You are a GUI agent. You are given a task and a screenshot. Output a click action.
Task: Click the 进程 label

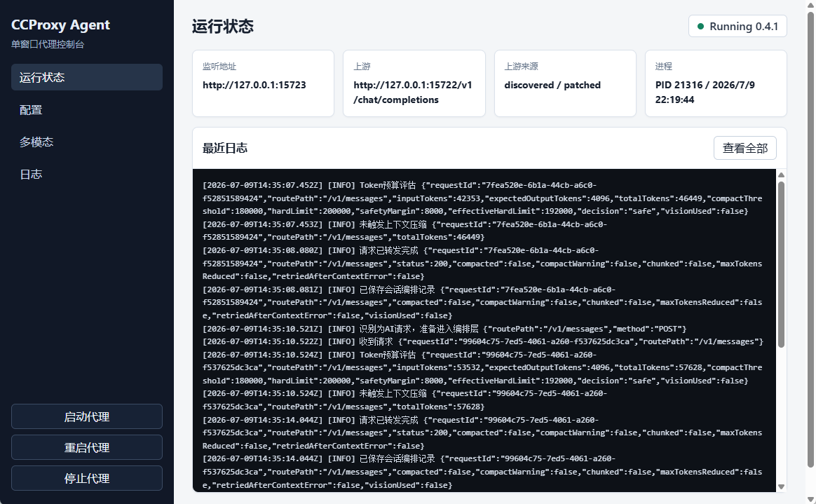pos(663,67)
